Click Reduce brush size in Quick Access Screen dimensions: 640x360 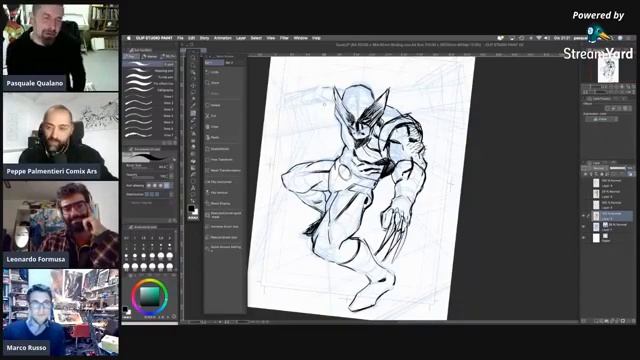click(x=225, y=237)
